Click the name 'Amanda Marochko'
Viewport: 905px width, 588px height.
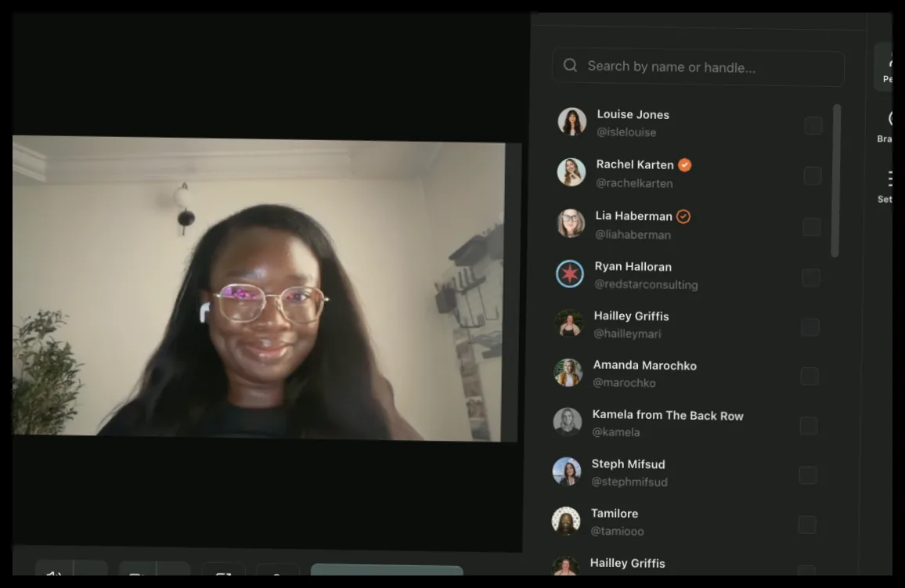point(645,366)
